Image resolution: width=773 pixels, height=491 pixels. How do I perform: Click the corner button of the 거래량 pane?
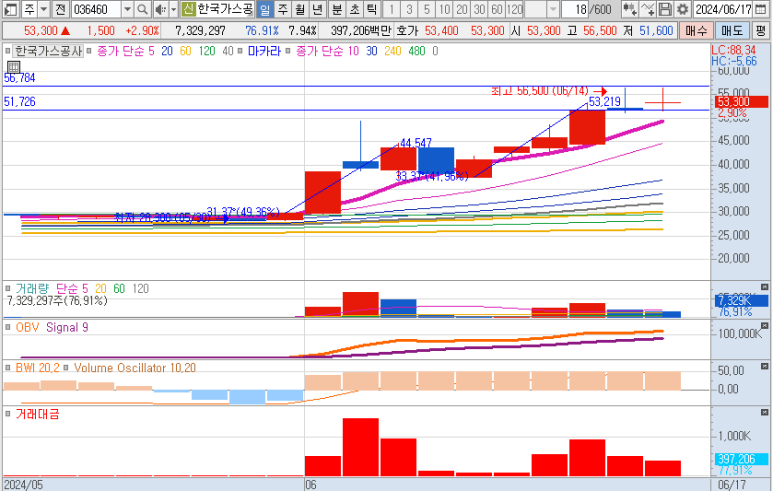(765, 287)
